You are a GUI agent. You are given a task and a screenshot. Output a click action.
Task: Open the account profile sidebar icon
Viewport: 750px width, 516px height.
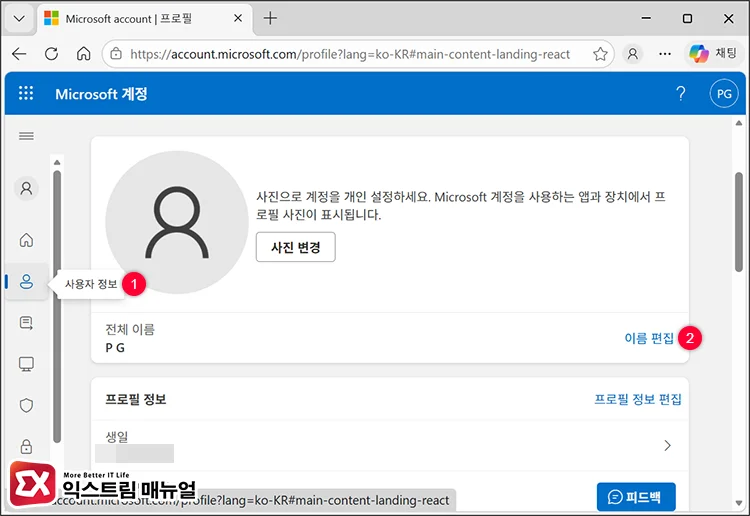(26, 188)
